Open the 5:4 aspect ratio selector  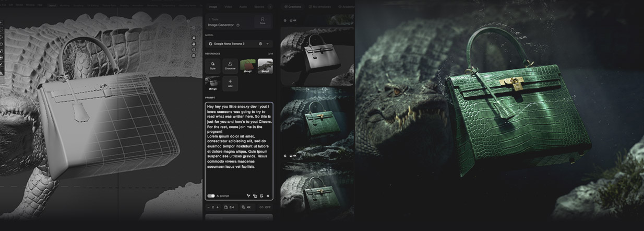[230, 207]
